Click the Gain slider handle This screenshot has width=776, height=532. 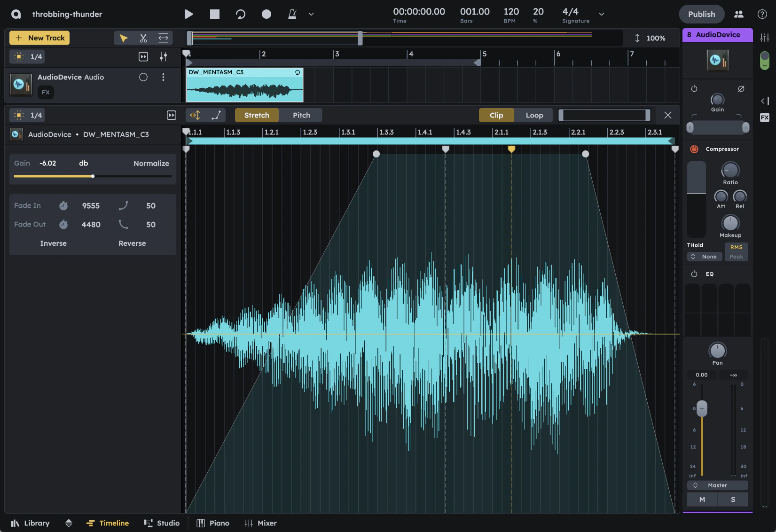click(93, 176)
